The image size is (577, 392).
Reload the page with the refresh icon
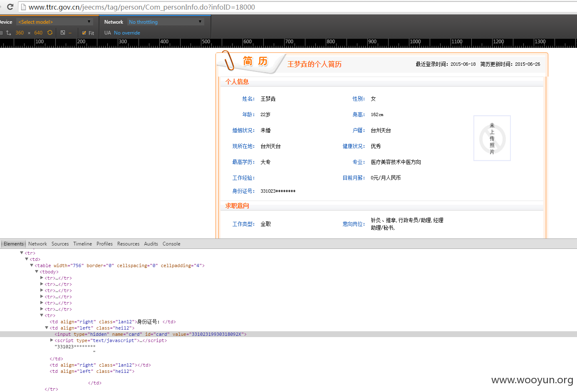pyautogui.click(x=10, y=7)
